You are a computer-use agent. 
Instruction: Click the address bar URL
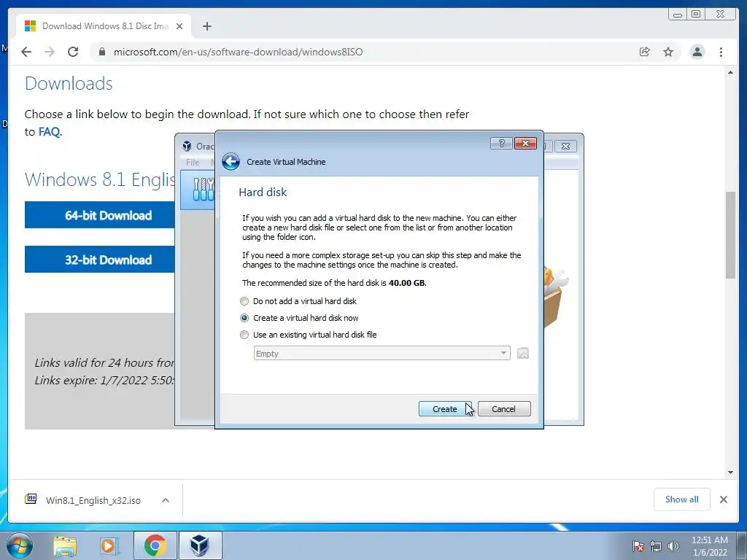(x=238, y=52)
